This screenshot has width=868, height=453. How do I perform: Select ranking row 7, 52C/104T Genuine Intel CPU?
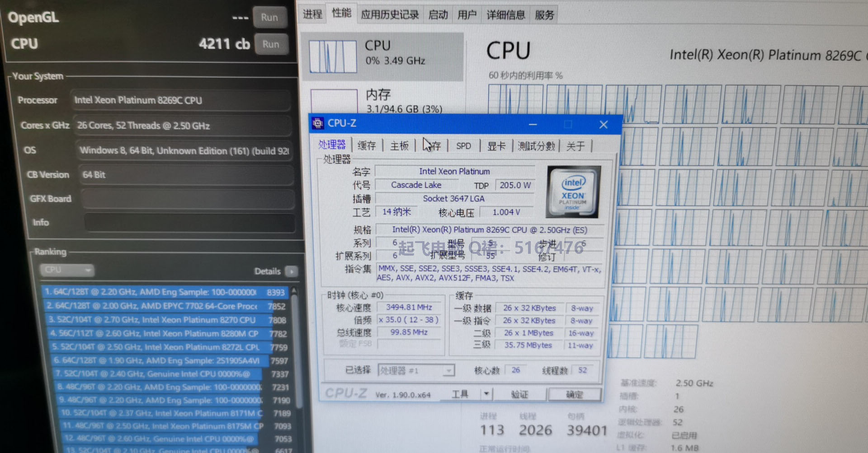pos(172,374)
